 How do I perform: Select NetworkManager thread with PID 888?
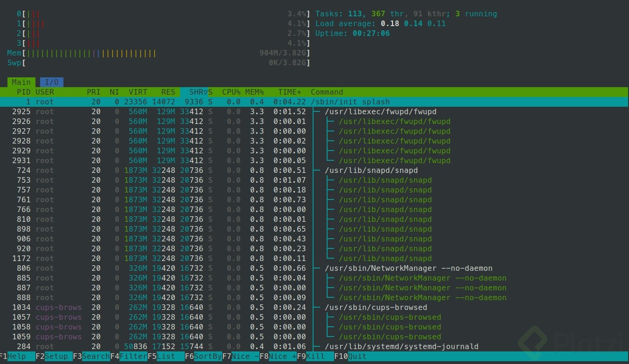[314, 298]
